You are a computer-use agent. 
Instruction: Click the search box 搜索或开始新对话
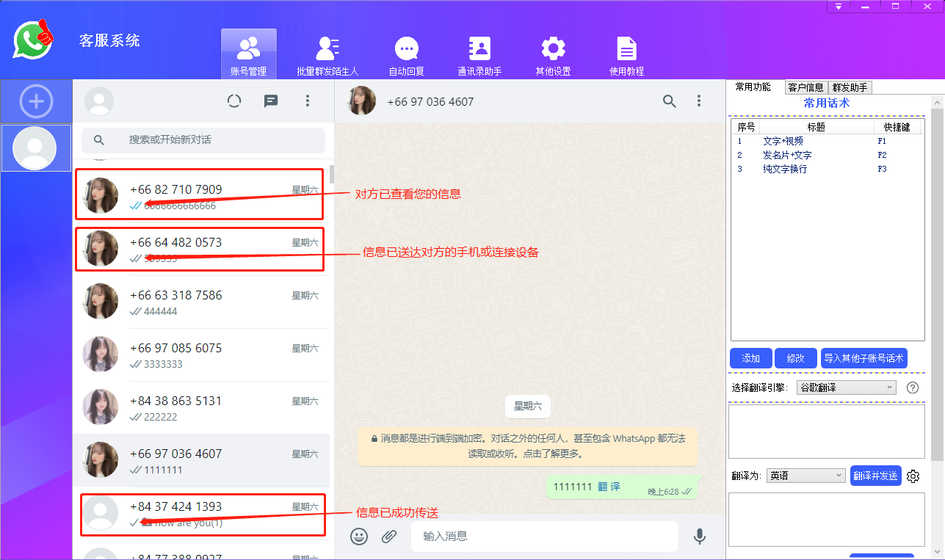point(203,140)
